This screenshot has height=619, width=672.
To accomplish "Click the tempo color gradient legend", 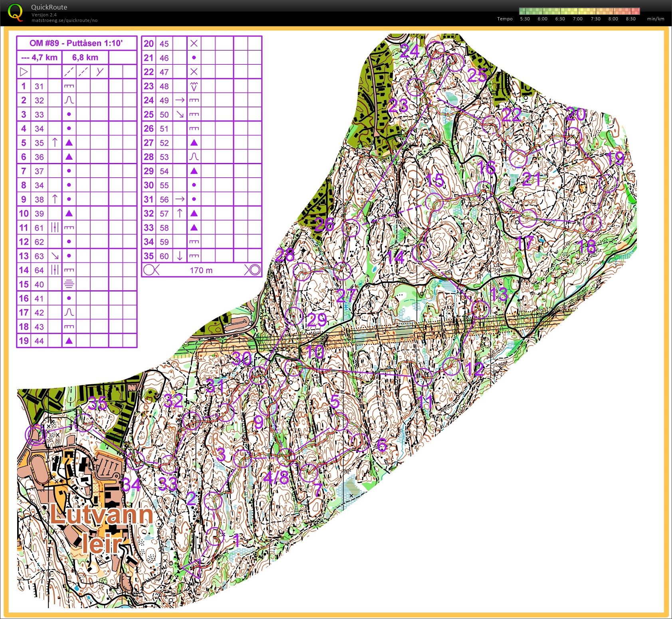I will click(579, 11).
